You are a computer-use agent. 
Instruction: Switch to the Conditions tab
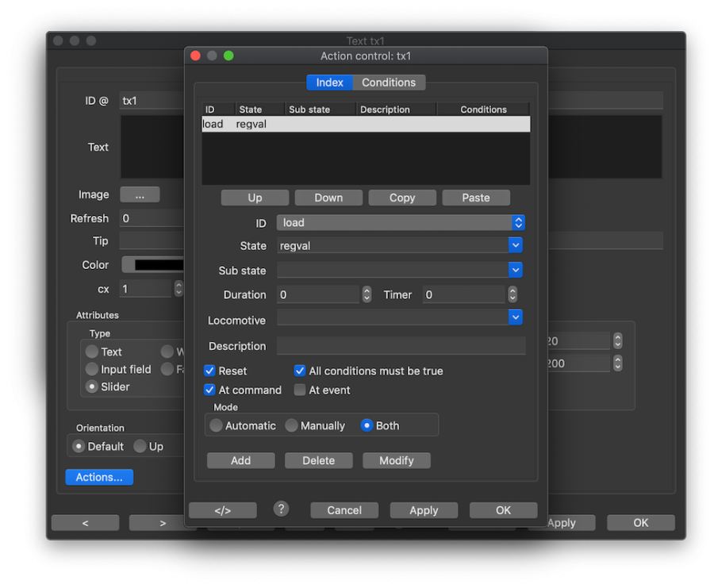coord(389,83)
